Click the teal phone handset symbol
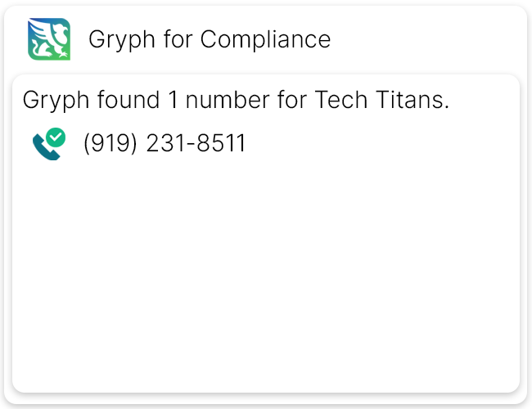 click(x=43, y=148)
